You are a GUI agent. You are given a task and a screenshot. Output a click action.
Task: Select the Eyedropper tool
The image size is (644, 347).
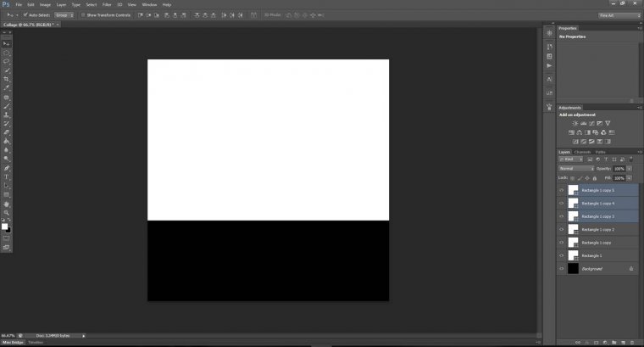point(6,87)
